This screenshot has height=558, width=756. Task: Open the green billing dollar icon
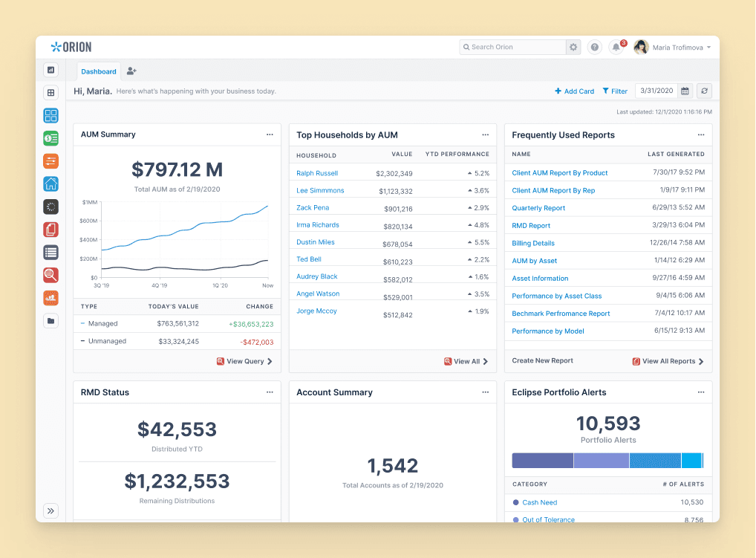click(50, 138)
